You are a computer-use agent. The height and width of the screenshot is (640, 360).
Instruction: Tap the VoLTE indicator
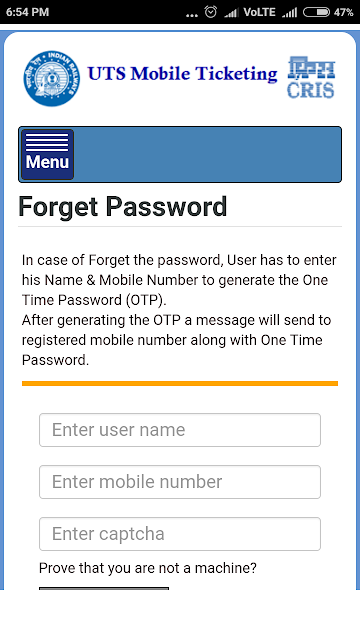[x=260, y=12]
